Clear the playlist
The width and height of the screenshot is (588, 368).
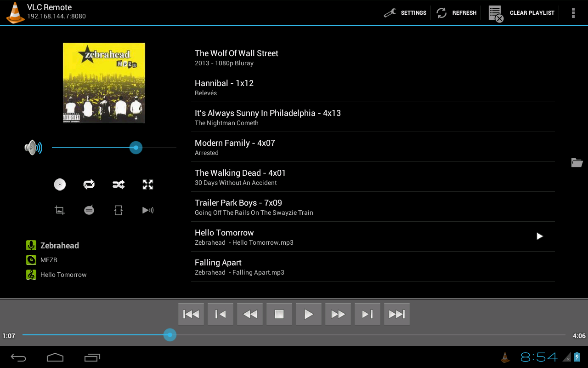(521, 13)
